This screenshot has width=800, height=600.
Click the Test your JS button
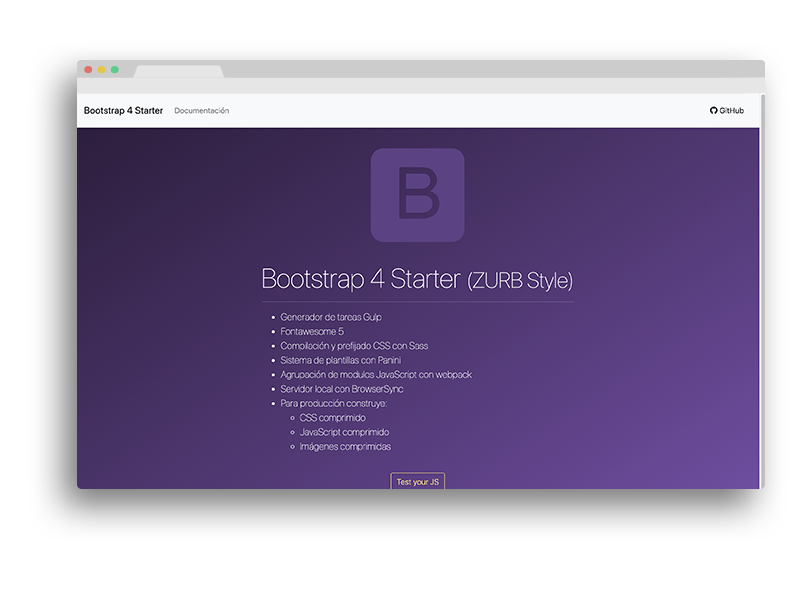click(417, 481)
